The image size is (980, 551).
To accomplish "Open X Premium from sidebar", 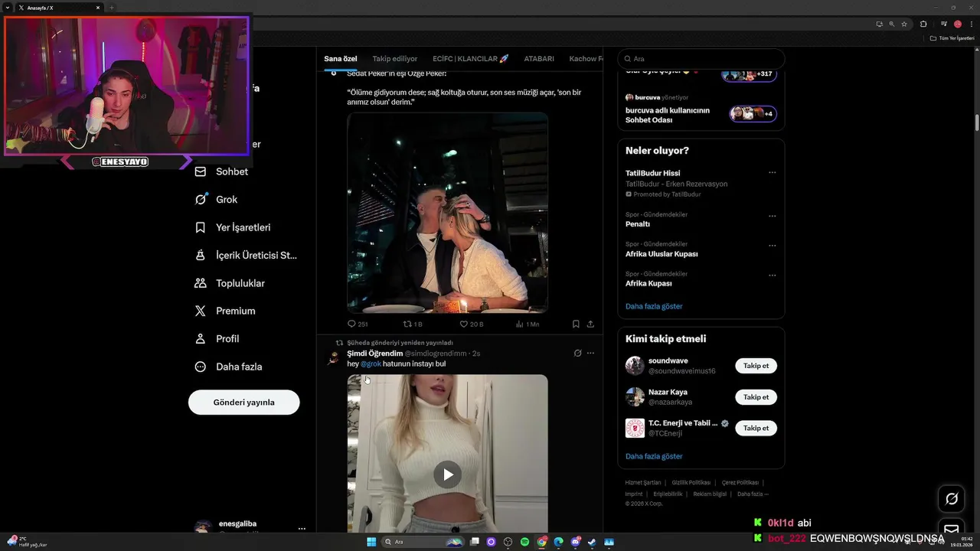I will point(225,311).
